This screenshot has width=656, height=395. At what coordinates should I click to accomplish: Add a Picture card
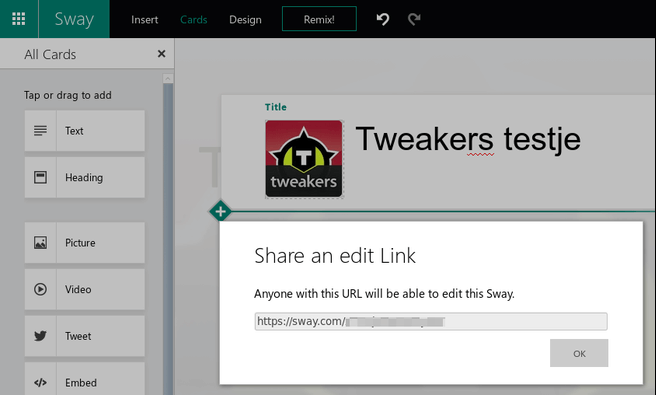click(x=85, y=243)
